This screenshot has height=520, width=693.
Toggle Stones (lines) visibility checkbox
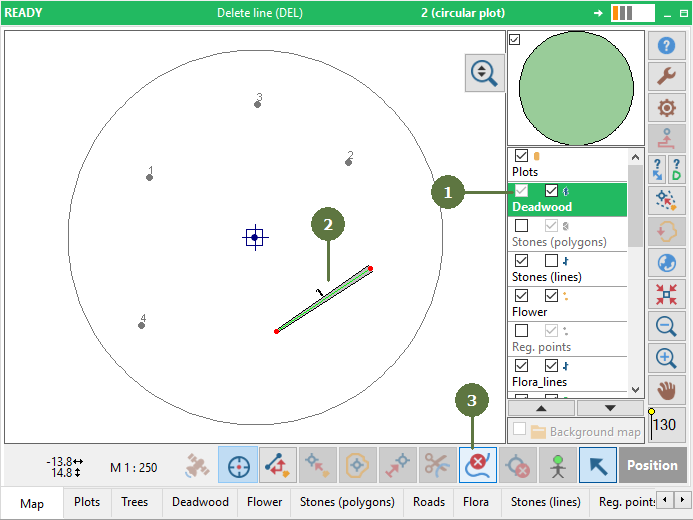pyautogui.click(x=522, y=260)
